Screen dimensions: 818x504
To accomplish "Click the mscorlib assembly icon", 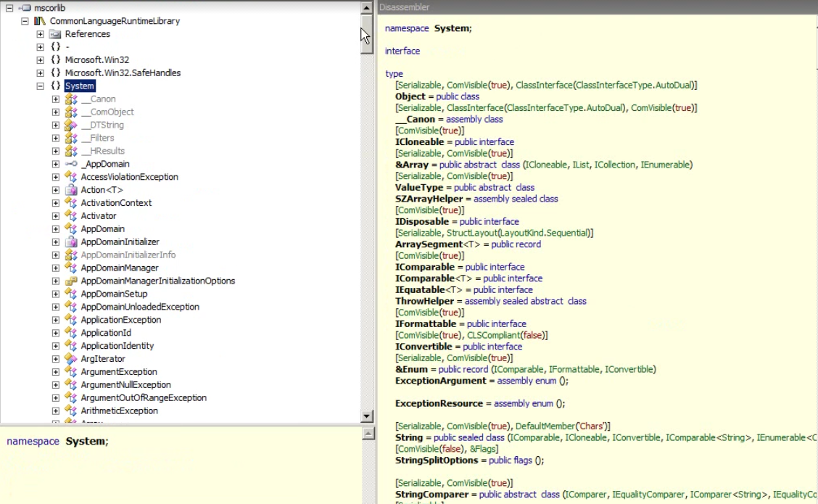I will tap(25, 8).
